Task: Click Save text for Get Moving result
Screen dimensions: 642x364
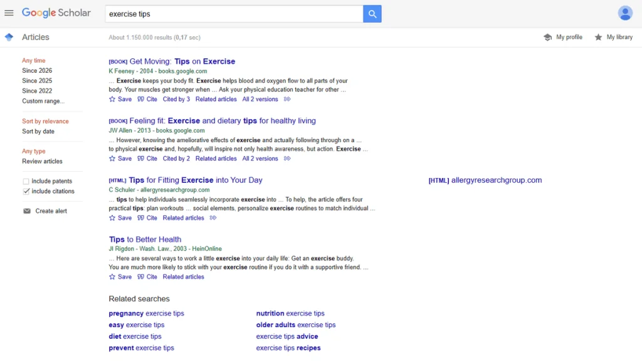Action: pyautogui.click(x=125, y=99)
